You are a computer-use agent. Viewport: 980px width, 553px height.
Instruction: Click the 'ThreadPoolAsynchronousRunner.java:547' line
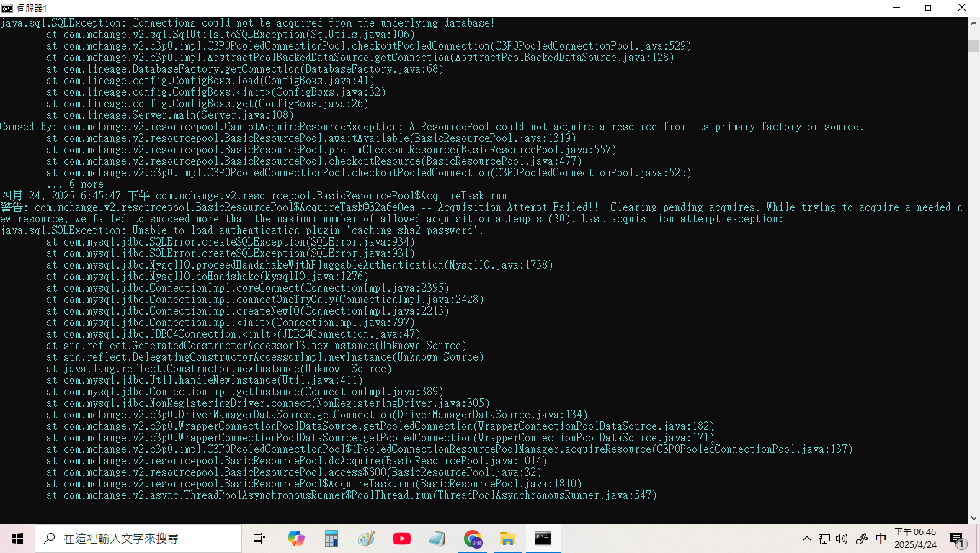point(352,495)
